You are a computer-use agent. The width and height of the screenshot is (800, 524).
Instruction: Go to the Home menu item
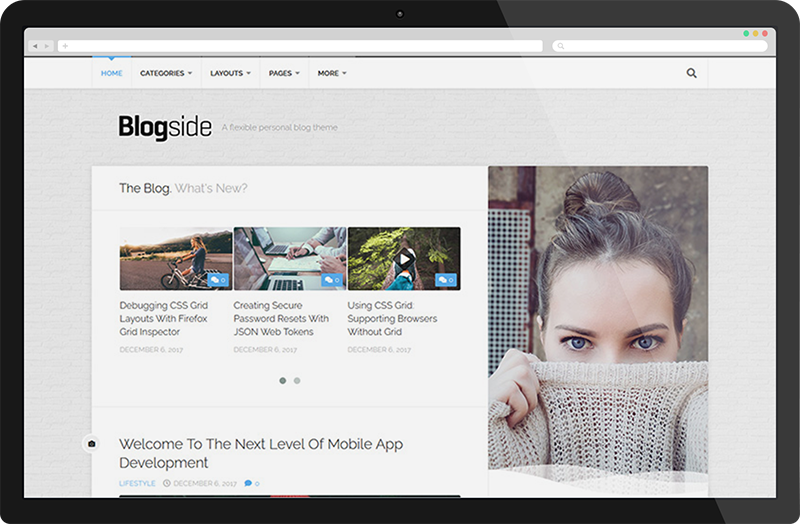tap(111, 73)
